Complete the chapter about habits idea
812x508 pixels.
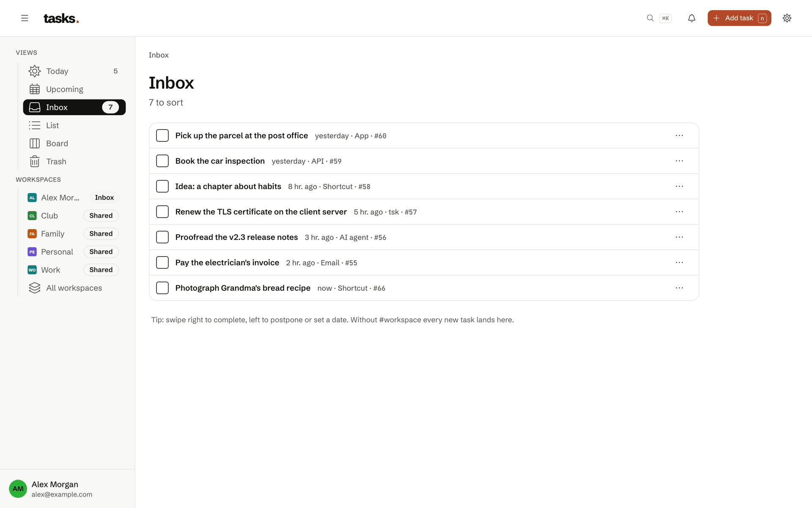(162, 186)
